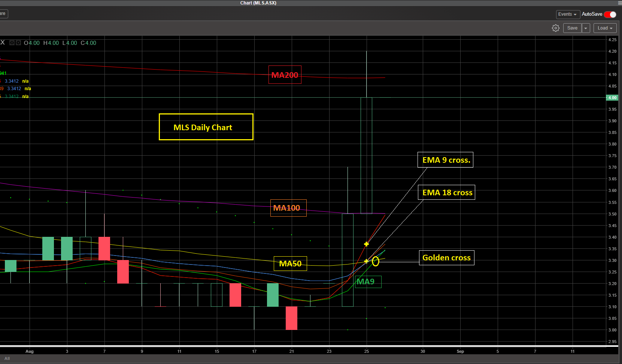Viewport: 622px width, 364px height.
Task: Click the 'Aug' label on date axis
Action: [30, 351]
